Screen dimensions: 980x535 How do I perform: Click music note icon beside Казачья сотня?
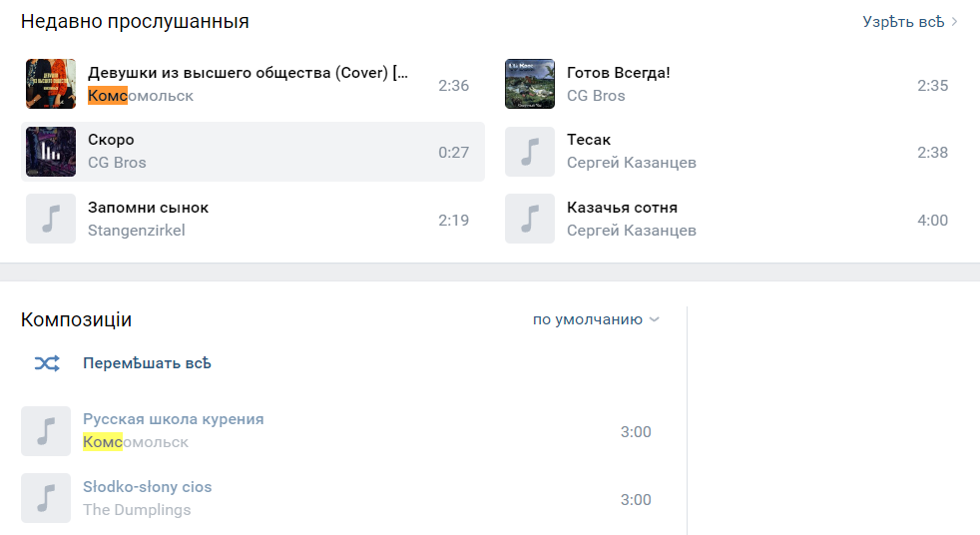click(530, 220)
